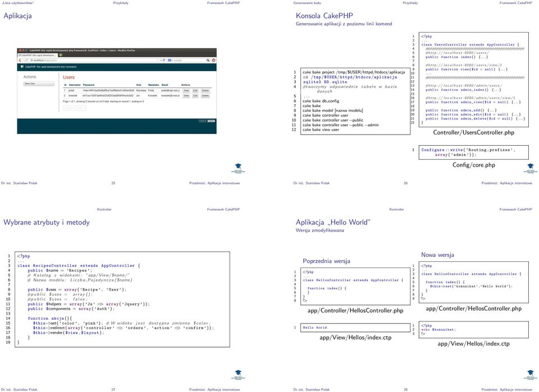Click the 'cake bake view user' command line
The image size is (539, 392).
point(321,130)
